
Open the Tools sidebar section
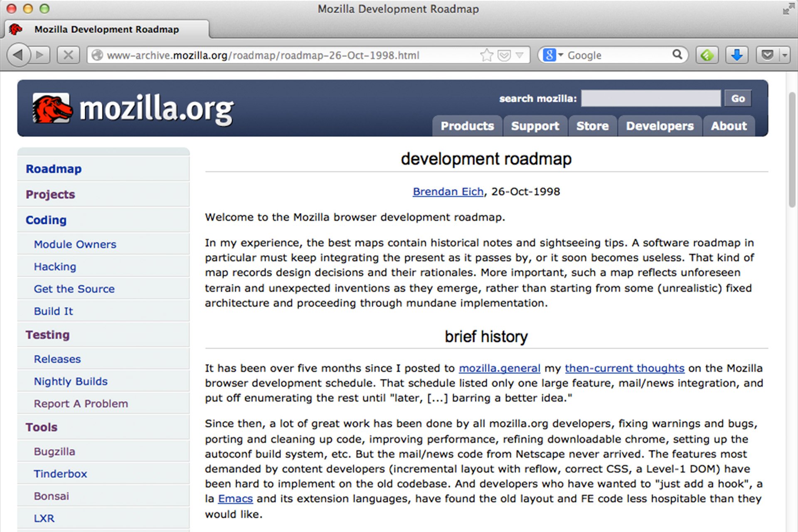[41, 427]
